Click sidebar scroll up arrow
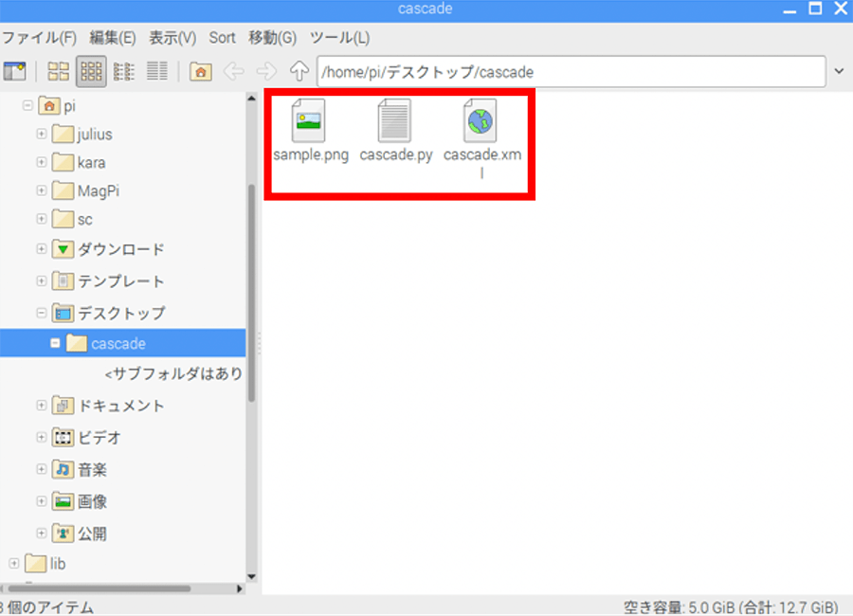The height and width of the screenshot is (616, 853). [251, 99]
